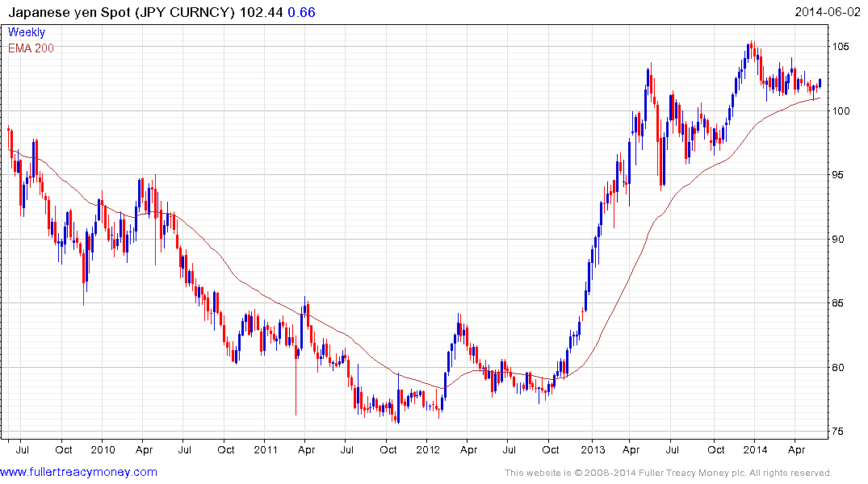Open the www.fullertreacymoney.com link
868x484 pixels.
coord(78,472)
